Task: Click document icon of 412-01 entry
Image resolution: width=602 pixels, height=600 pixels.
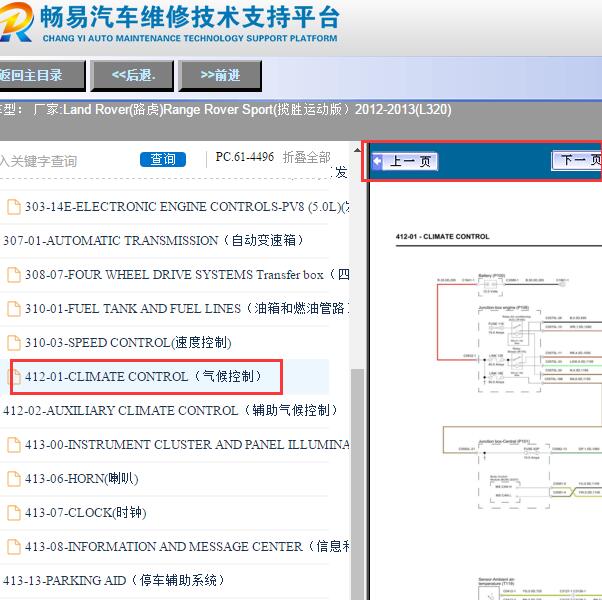Action: [14, 377]
